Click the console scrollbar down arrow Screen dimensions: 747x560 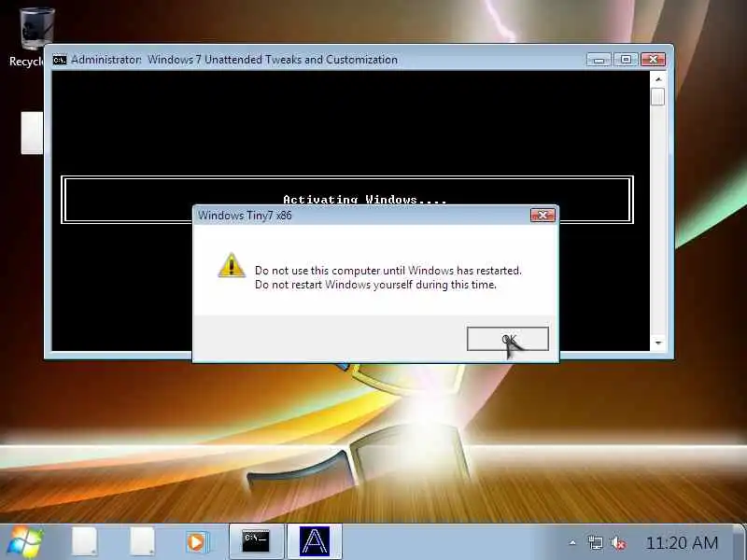point(658,343)
